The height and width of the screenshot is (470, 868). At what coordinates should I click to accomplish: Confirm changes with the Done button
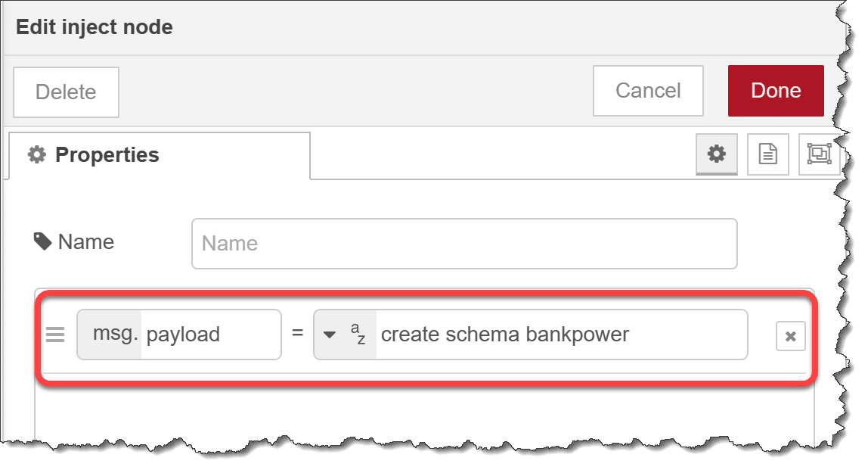[x=776, y=91]
